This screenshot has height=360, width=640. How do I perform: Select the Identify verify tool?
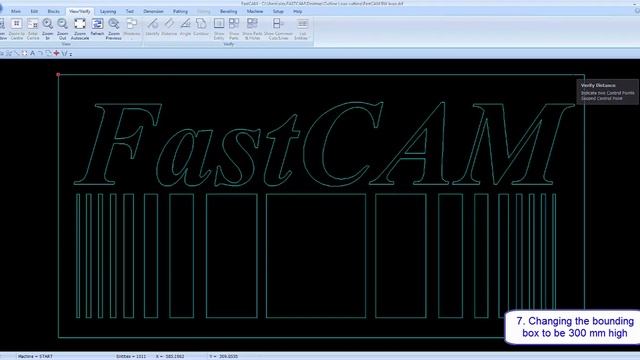(x=153, y=24)
